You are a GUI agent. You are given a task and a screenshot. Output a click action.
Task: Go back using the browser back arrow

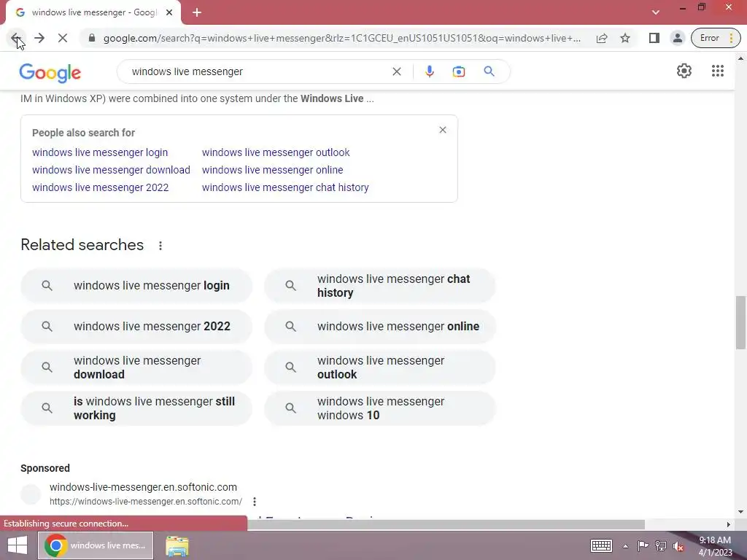point(15,38)
